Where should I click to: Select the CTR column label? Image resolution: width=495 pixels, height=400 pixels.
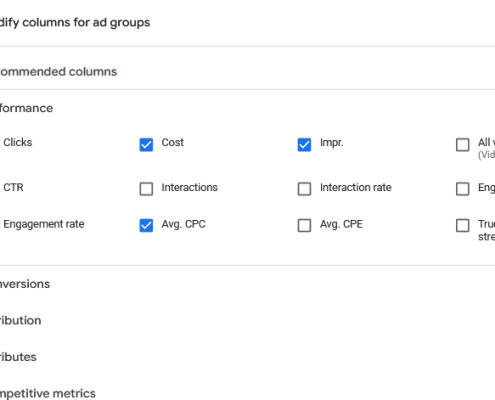coord(13,187)
